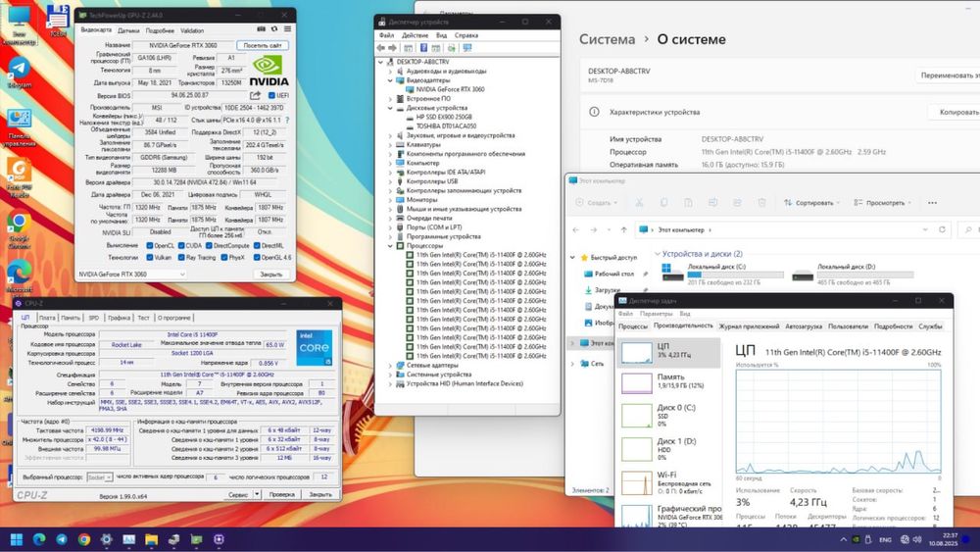The height and width of the screenshot is (552, 980).
Task: Expand the Клавиатуры tree node
Action: (391, 144)
